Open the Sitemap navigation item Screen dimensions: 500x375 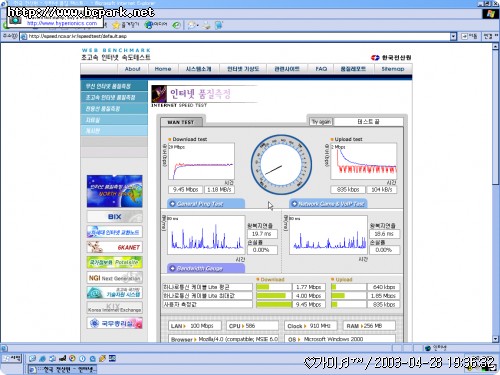coord(393,69)
